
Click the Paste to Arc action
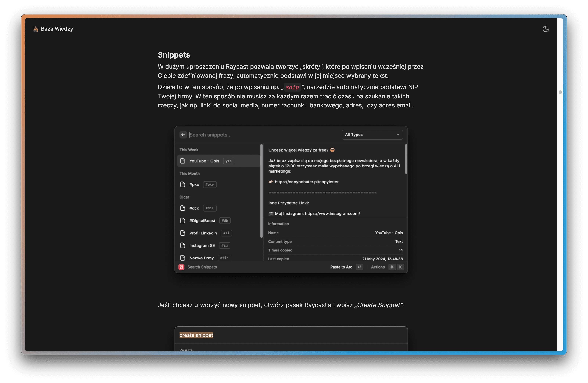click(x=341, y=267)
